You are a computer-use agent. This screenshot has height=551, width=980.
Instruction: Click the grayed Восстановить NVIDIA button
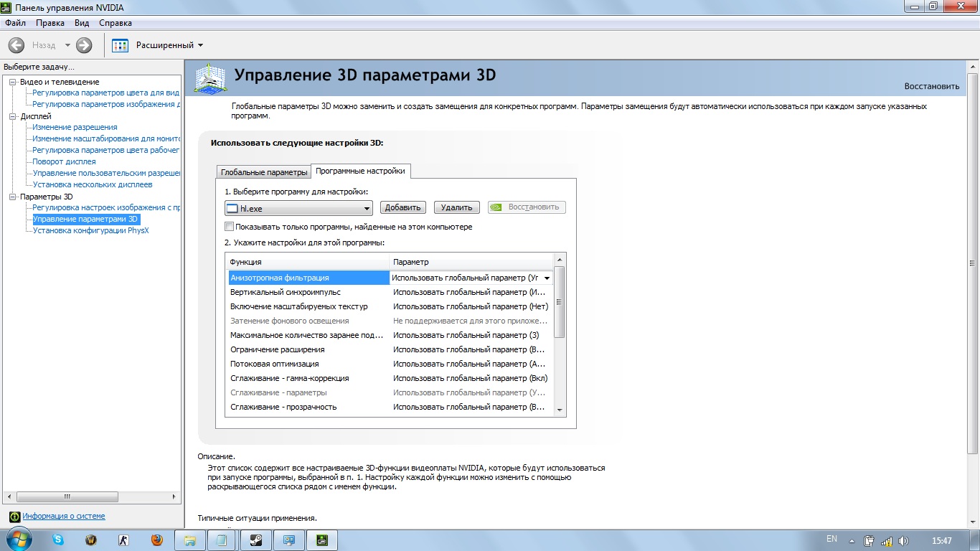(x=527, y=207)
